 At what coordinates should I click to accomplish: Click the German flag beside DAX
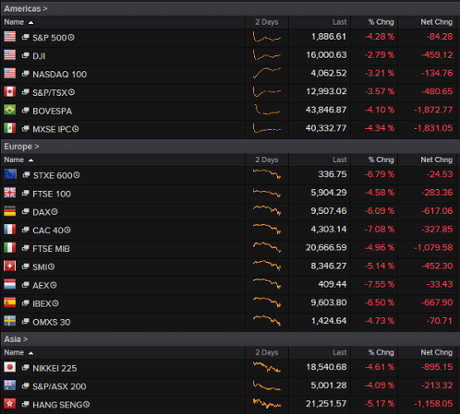pyautogui.click(x=10, y=211)
